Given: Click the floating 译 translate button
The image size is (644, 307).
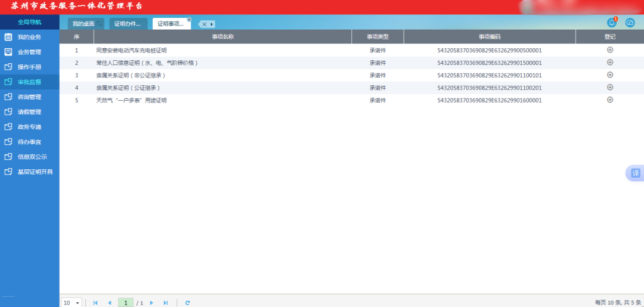Looking at the screenshot, I should pos(635,173).
